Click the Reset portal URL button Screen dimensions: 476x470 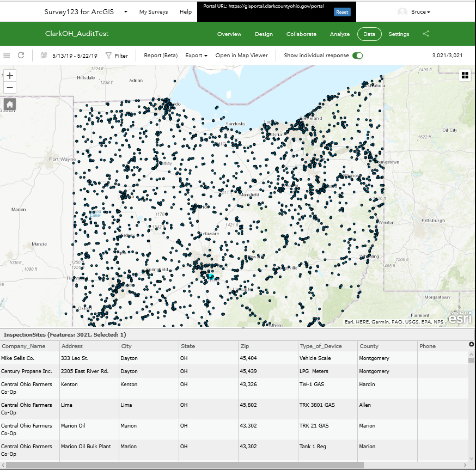pos(342,12)
